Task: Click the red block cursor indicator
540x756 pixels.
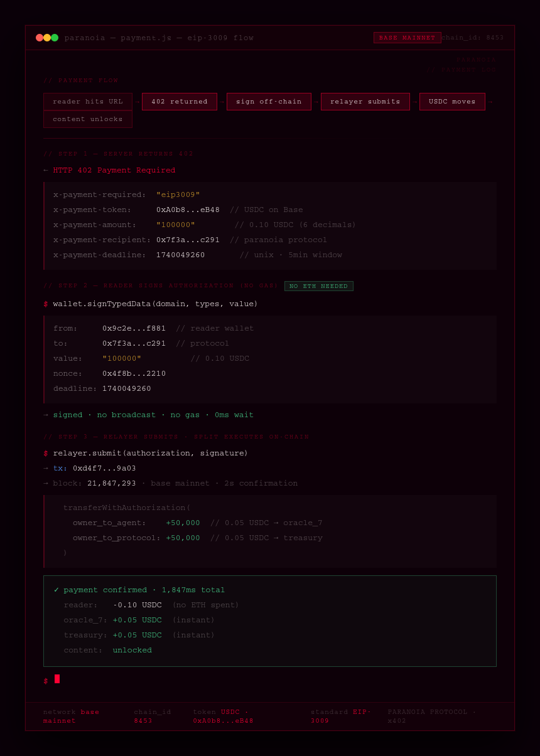Action: tap(57, 679)
